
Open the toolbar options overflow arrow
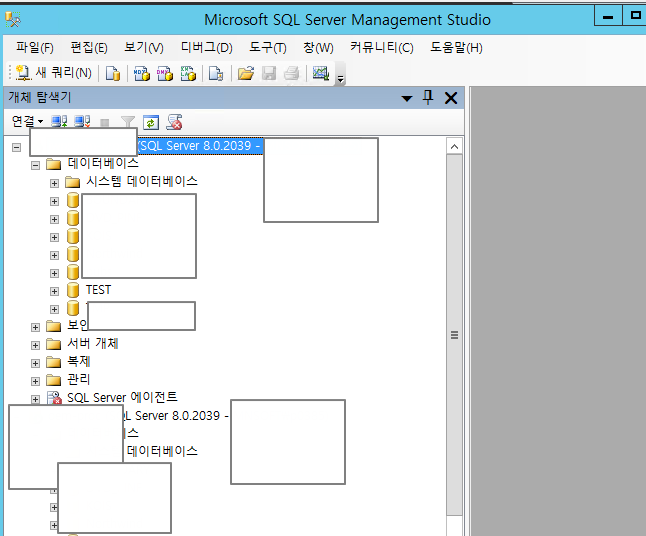pos(340,79)
